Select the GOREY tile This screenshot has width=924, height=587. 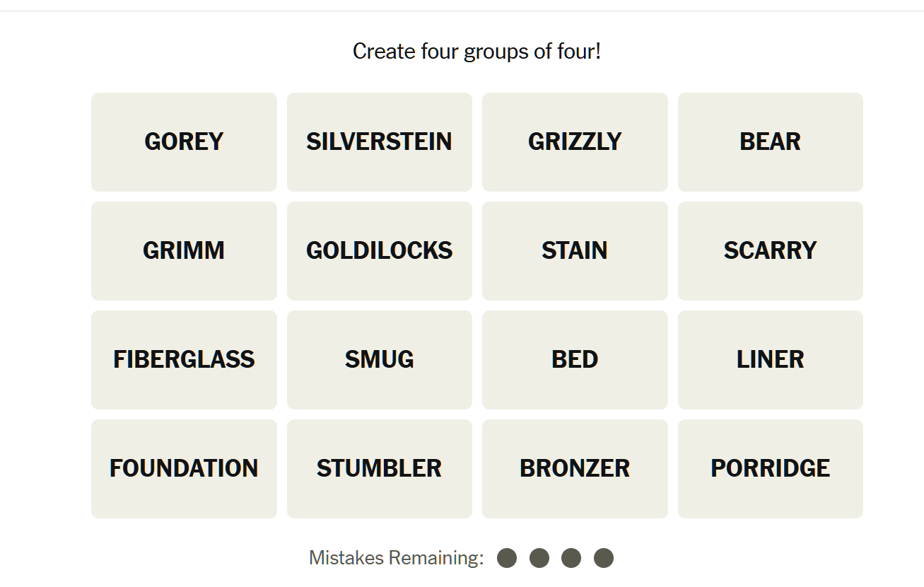(184, 141)
